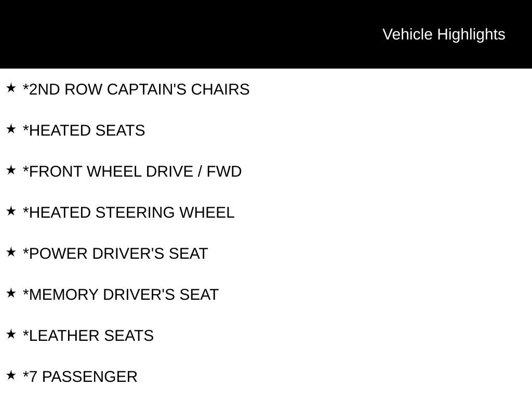Select the POWER DRIVER'S SEAT entry
The image size is (532, 399).
pyautogui.click(x=115, y=254)
